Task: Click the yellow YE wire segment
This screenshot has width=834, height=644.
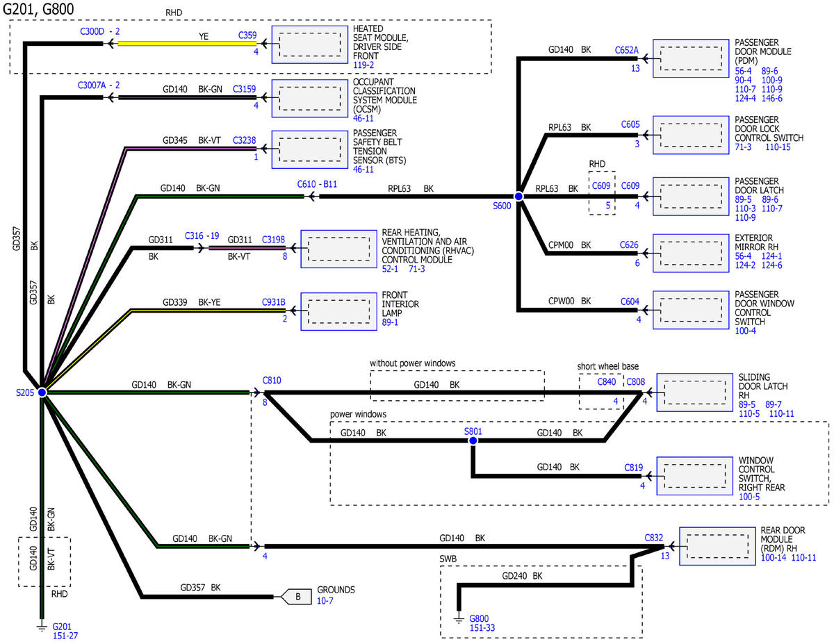Action: point(188,44)
